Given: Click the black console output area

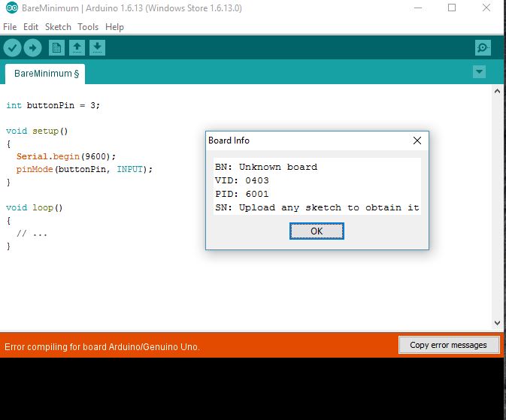Looking at the screenshot, I should point(252,388).
